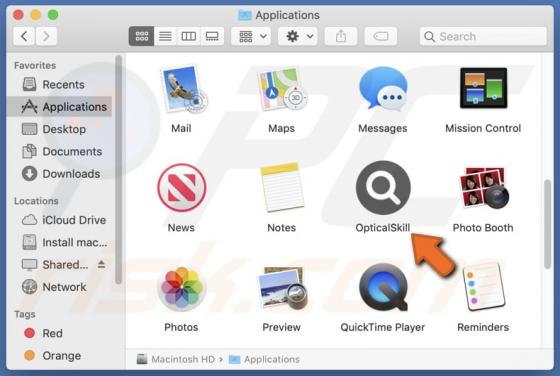This screenshot has height=376, width=560.
Task: Switch to list view
Action: point(165,36)
